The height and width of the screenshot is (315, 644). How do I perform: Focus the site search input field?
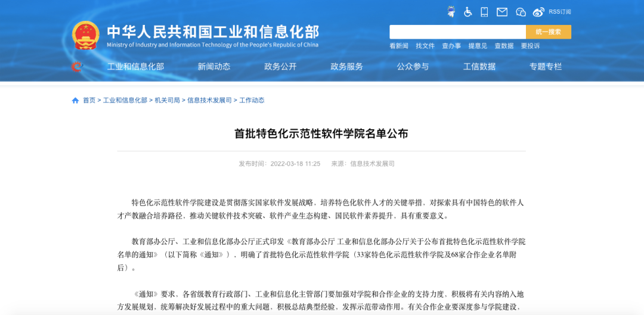(x=457, y=32)
